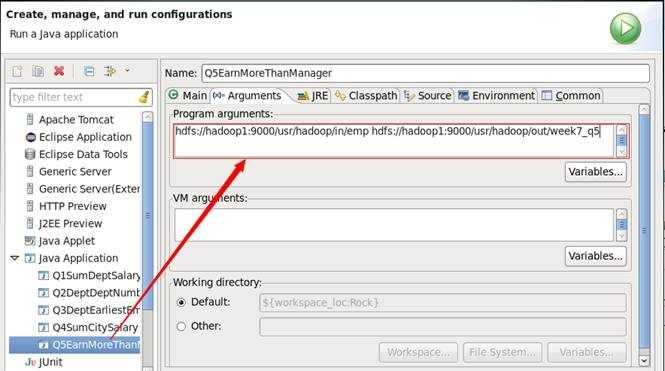This screenshot has width=665, height=371.
Task: Clear filter text with the broom icon
Action: pyautogui.click(x=144, y=97)
